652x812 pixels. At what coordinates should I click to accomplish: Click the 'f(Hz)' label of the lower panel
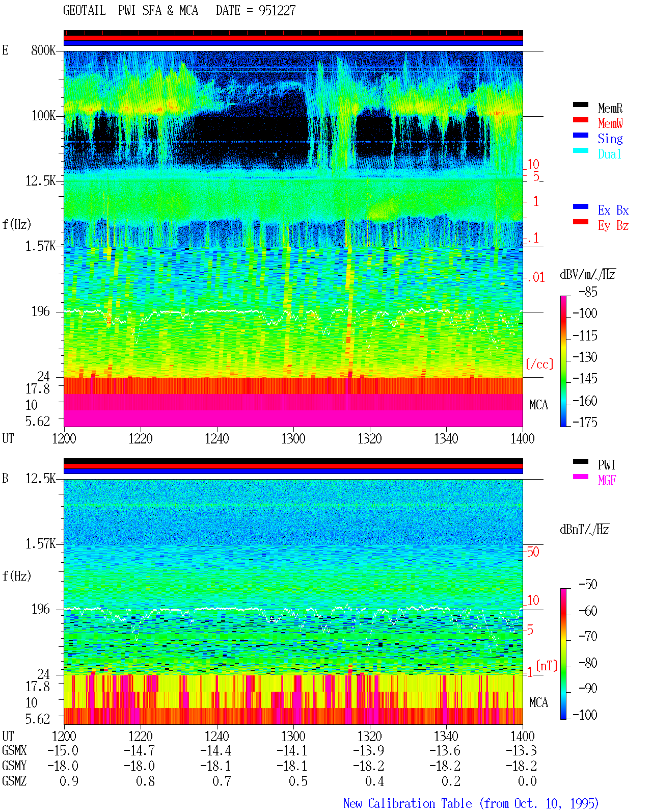click(x=17, y=576)
